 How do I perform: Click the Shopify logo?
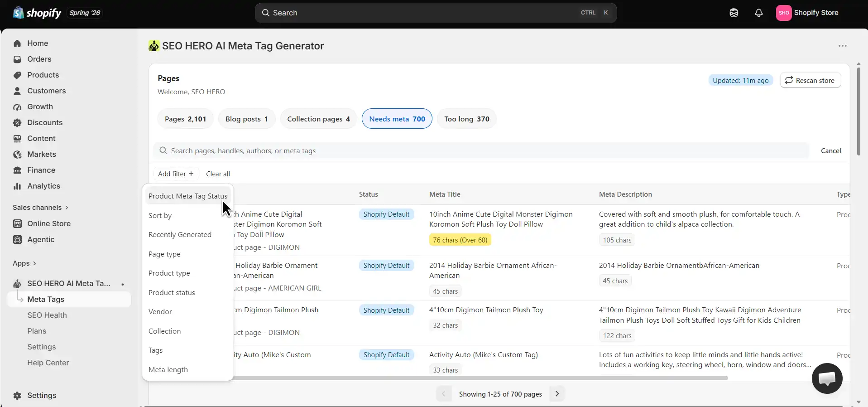point(37,13)
